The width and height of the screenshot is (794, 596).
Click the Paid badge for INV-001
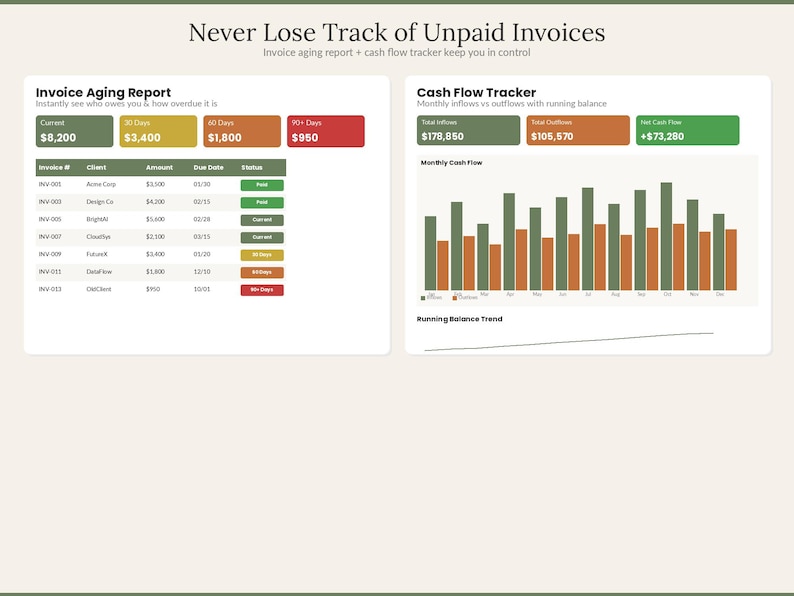262,185
